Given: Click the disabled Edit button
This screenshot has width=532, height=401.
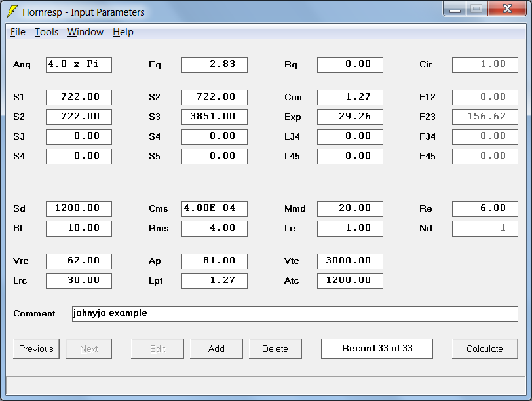Looking at the screenshot, I should pyautogui.click(x=157, y=349).
